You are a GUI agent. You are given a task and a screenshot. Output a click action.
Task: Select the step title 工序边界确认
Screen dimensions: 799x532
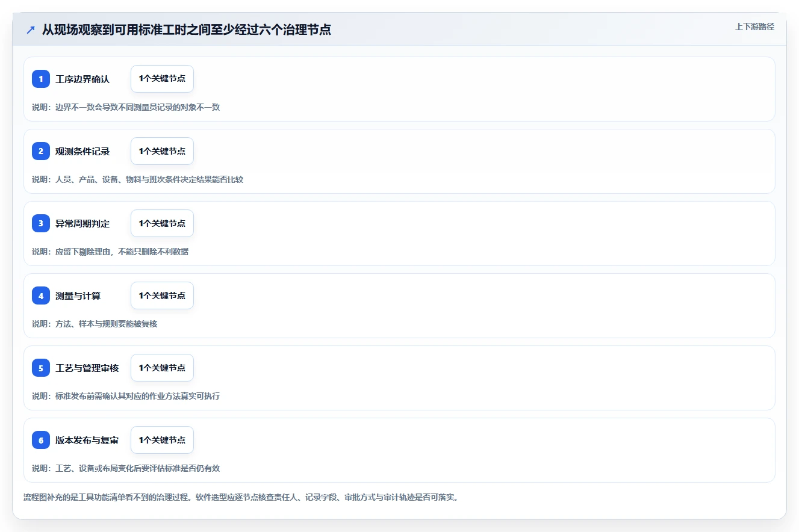pos(82,79)
